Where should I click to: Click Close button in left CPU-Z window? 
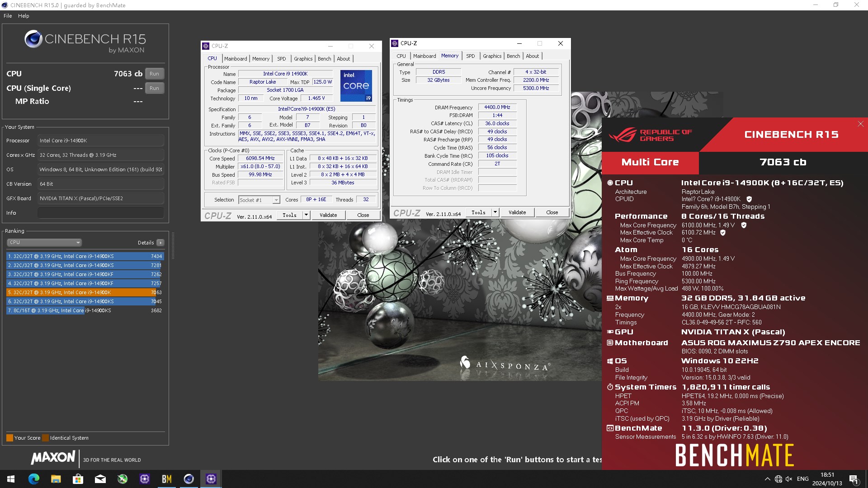(363, 215)
